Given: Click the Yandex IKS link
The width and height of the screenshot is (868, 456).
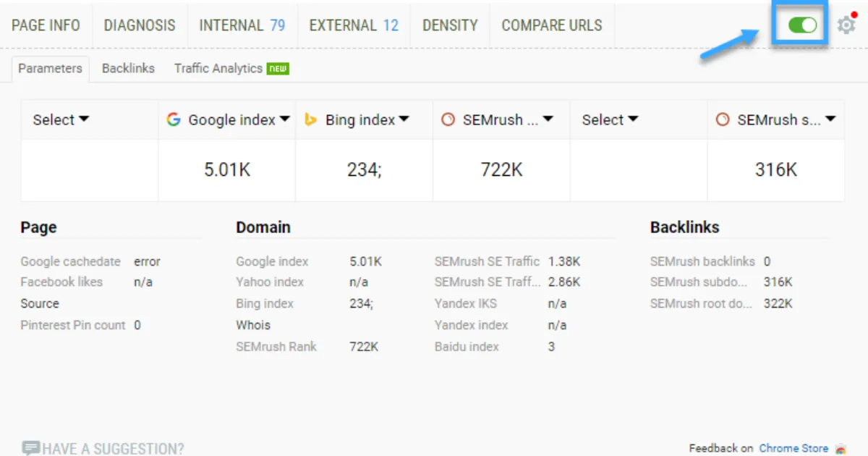Looking at the screenshot, I should [466, 303].
